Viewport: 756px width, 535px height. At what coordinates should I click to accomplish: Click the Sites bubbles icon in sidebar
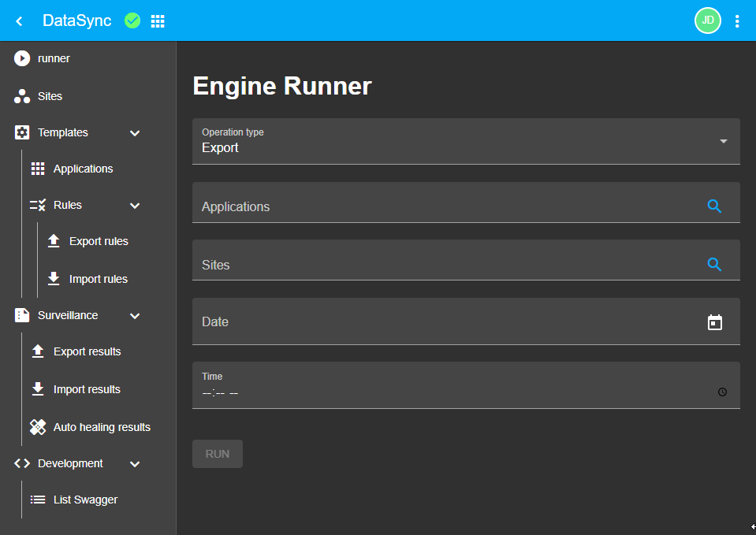pyautogui.click(x=22, y=96)
